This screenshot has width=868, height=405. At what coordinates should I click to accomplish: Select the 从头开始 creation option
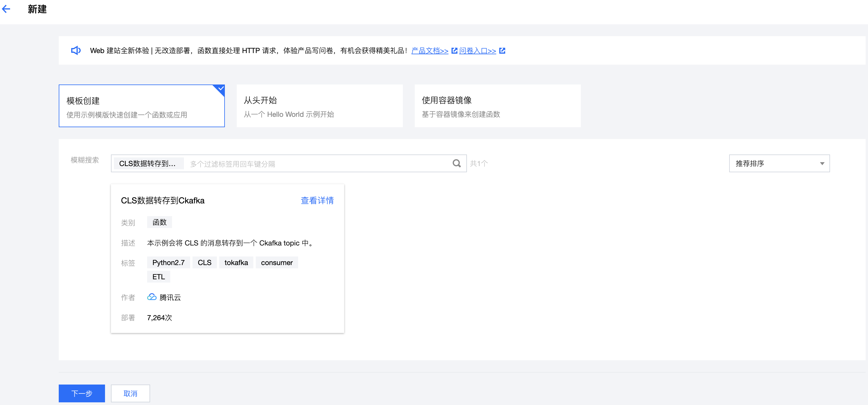click(319, 106)
